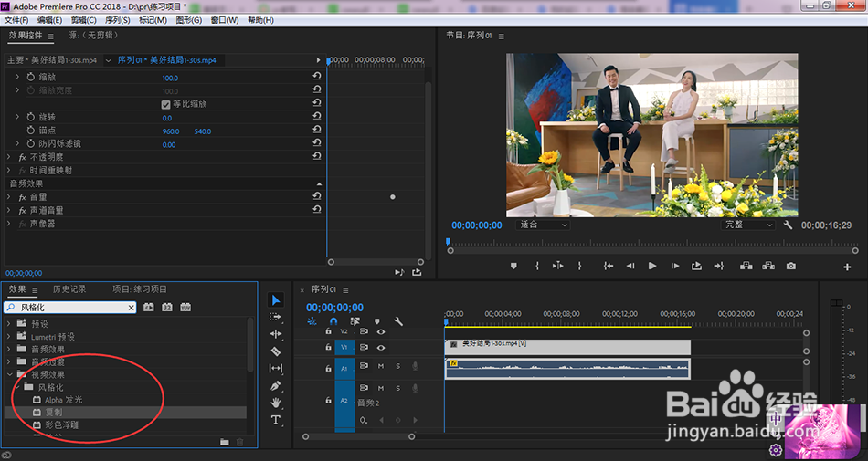
Task: Step forward one frame in program monitor
Action: pos(675,266)
